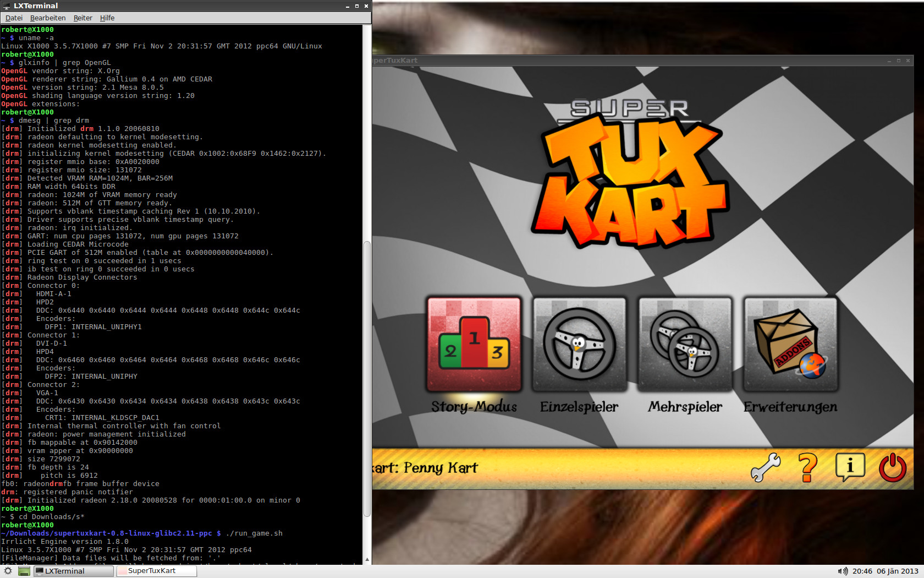Image resolution: width=924 pixels, height=578 pixels.
Task: Click the date 06 Jän 2013 in the taskbar
Action: click(898, 571)
